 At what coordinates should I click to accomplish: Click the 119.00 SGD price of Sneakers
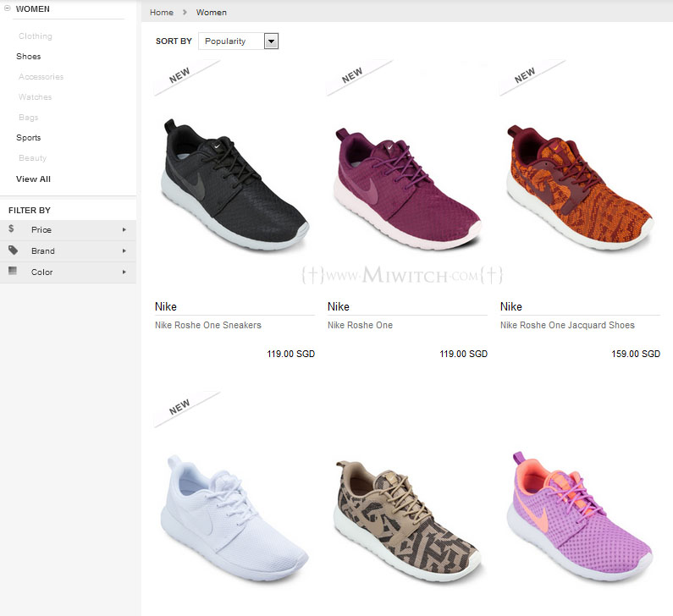290,354
